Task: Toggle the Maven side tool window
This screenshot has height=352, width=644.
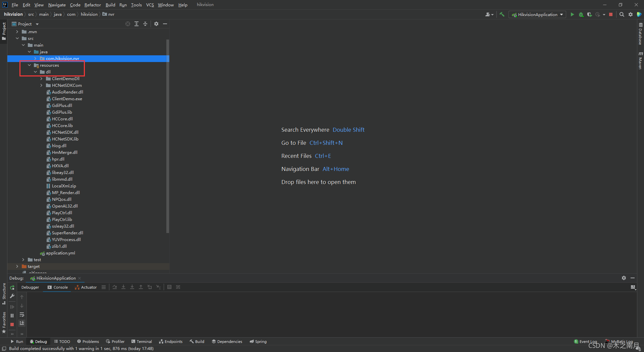Action: click(x=640, y=60)
